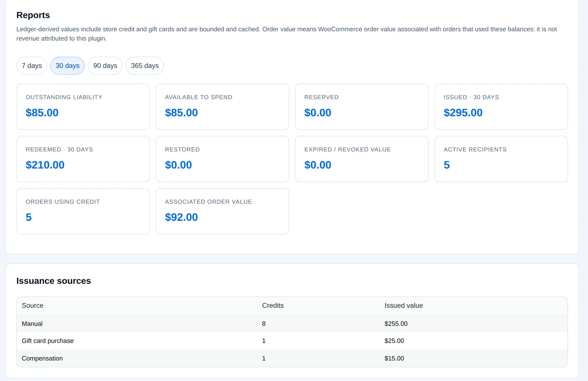This screenshot has height=381, width=588.
Task: Click the Issued value column header
Action: pyautogui.click(x=404, y=306)
